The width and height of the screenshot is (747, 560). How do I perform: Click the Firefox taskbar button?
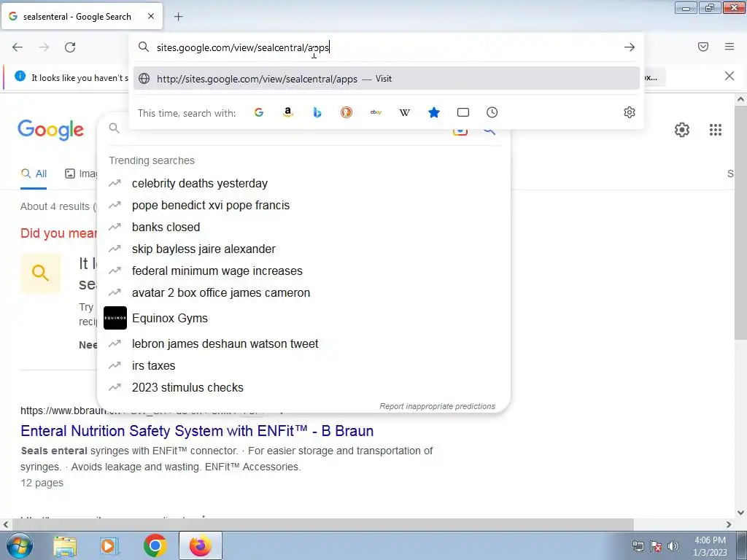[200, 545]
